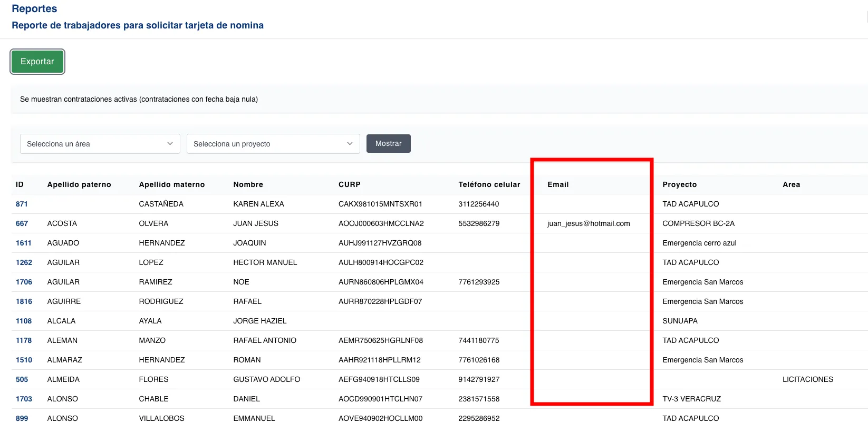Screen dimensions: 868x423
Task: Open worker ID 1706 link
Action: pyautogui.click(x=24, y=282)
